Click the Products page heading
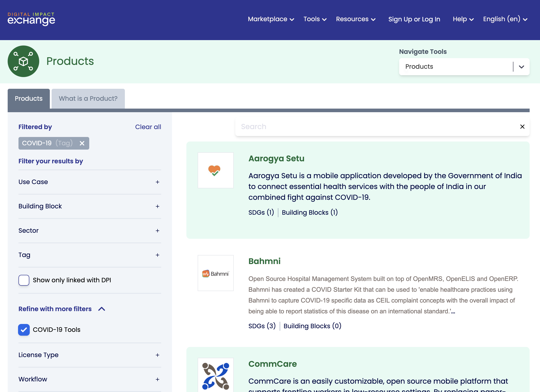 pos(70,61)
